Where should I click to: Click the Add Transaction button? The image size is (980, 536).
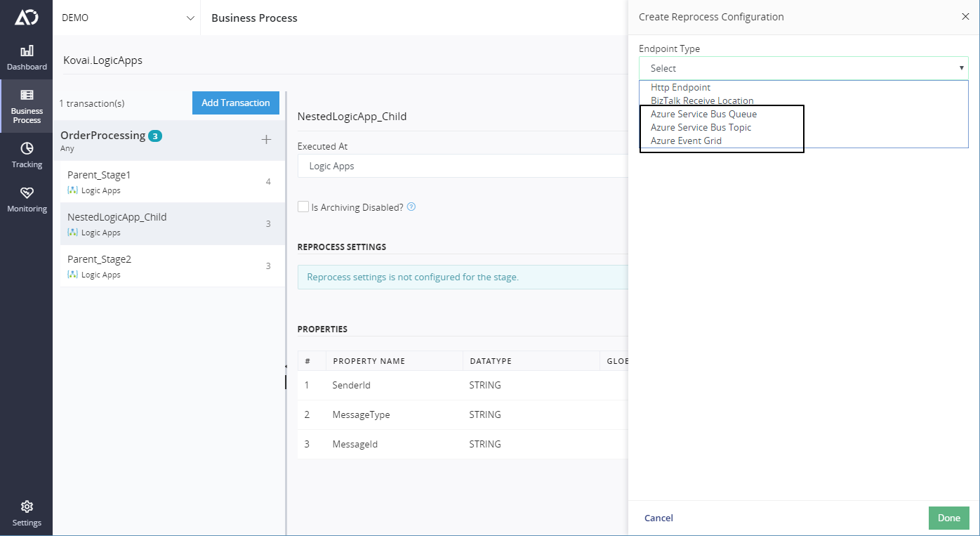click(236, 103)
